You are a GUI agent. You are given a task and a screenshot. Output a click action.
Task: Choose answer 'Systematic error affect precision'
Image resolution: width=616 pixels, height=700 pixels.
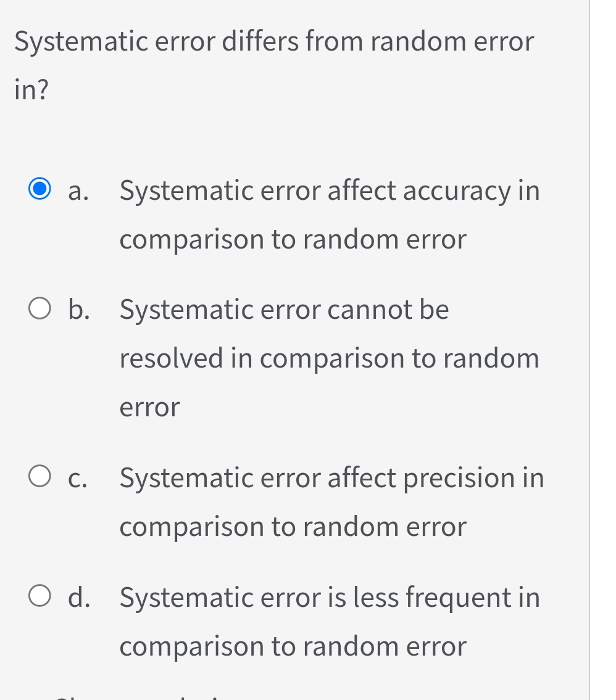pyautogui.click(x=330, y=476)
